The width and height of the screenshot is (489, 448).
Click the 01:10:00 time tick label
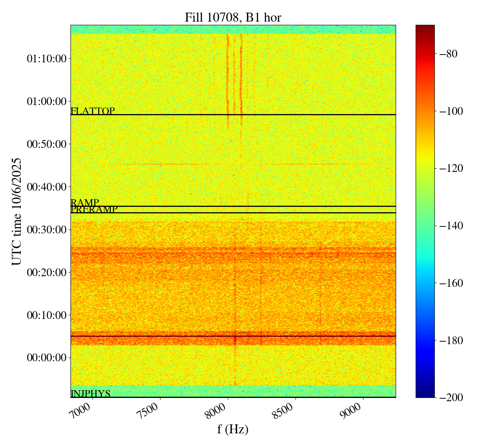[x=46, y=59]
